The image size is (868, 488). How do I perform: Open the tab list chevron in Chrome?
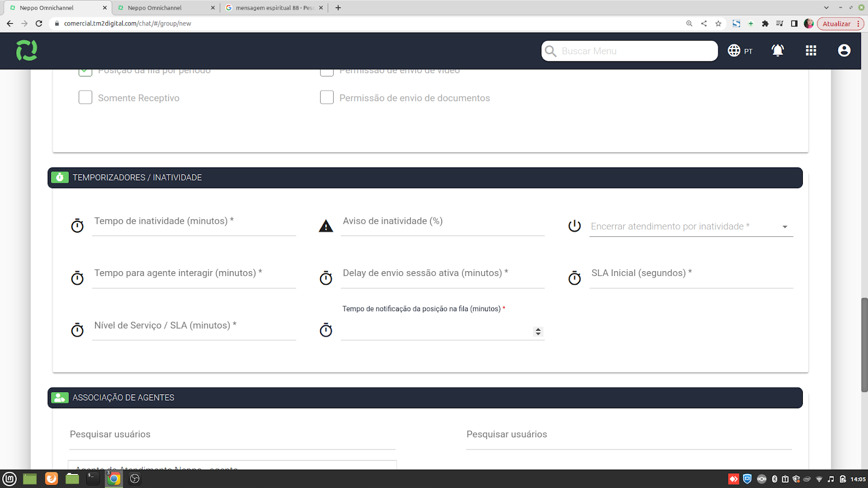[x=826, y=8]
